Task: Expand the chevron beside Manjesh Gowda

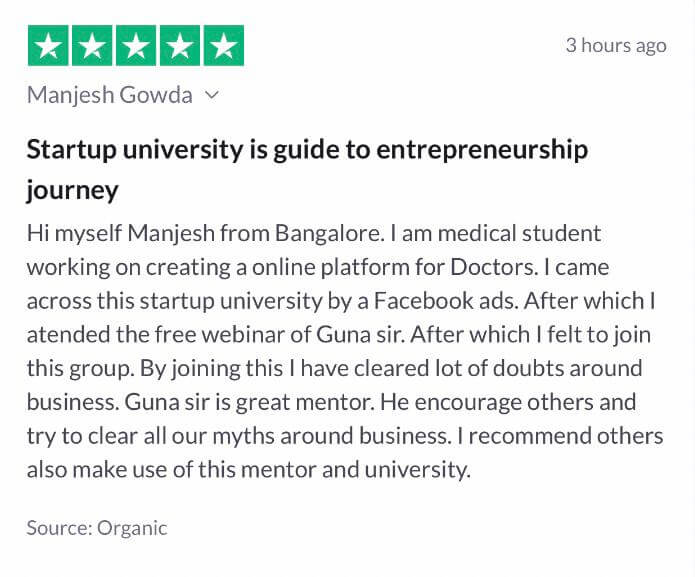Action: 212,95
